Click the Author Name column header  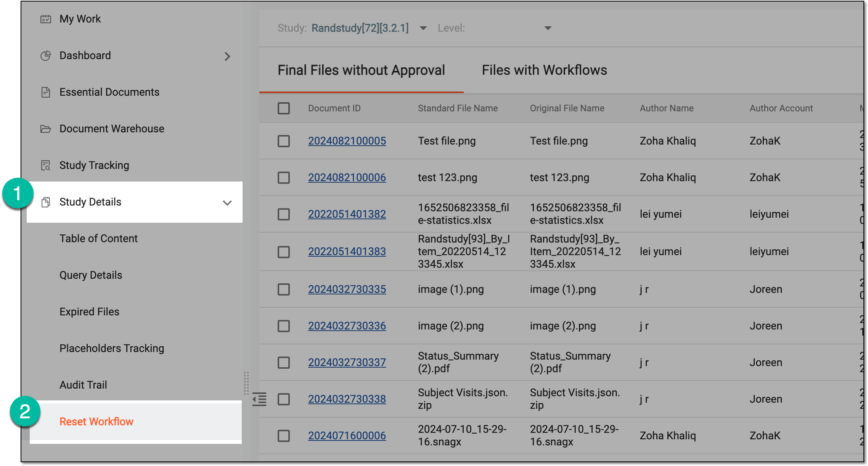[x=667, y=108]
